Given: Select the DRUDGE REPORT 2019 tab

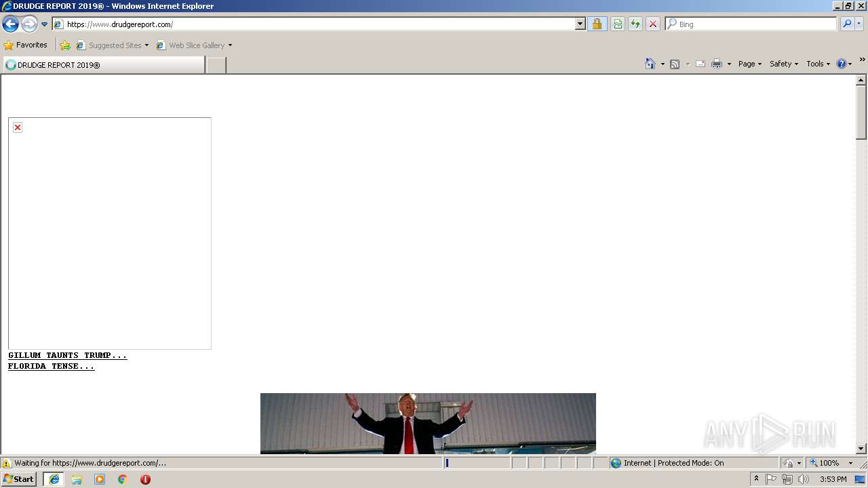Looking at the screenshot, I should pos(104,65).
